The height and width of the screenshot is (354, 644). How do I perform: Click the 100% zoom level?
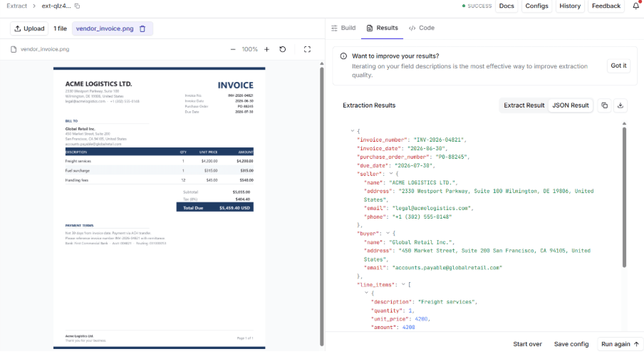250,49
